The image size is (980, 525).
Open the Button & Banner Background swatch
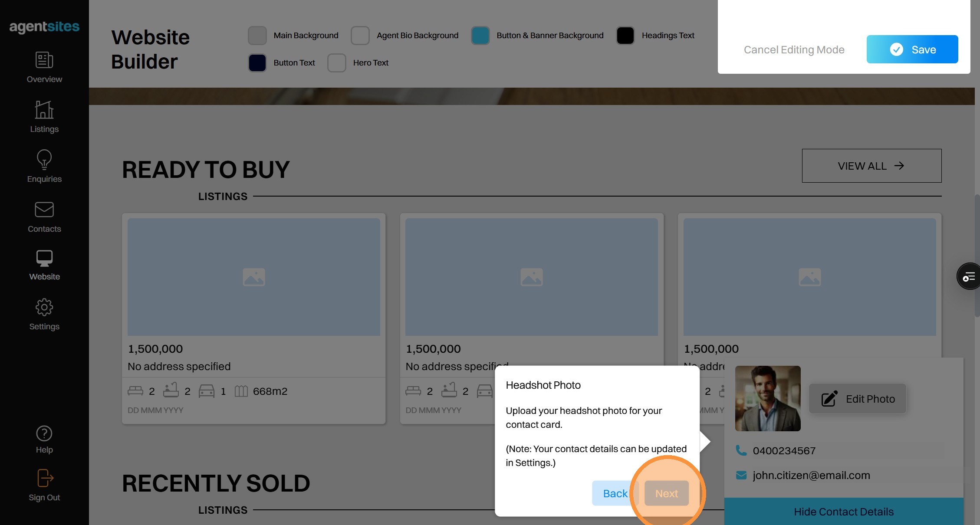coord(480,36)
